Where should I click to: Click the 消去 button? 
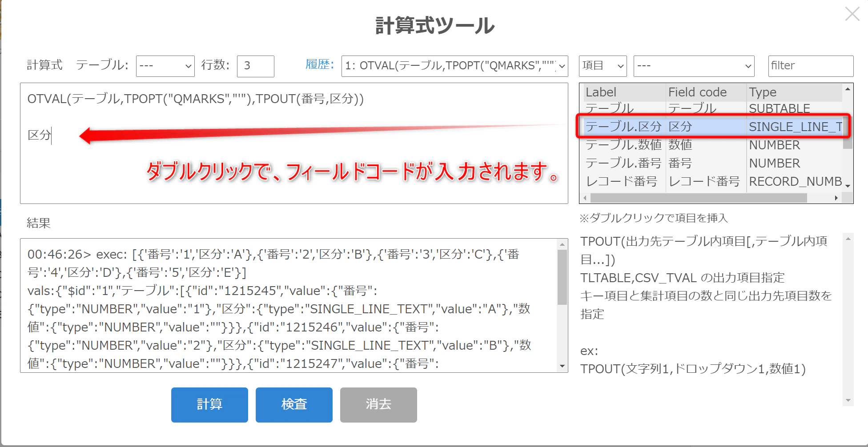pos(378,404)
